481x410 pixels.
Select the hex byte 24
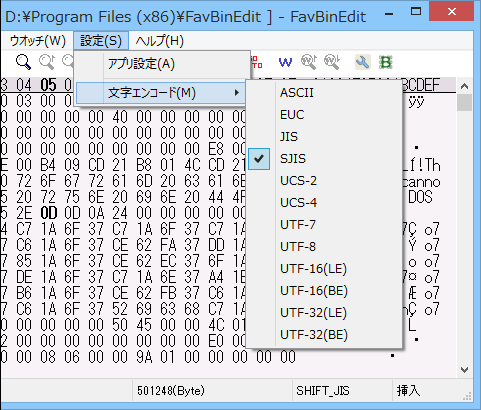coord(120,213)
